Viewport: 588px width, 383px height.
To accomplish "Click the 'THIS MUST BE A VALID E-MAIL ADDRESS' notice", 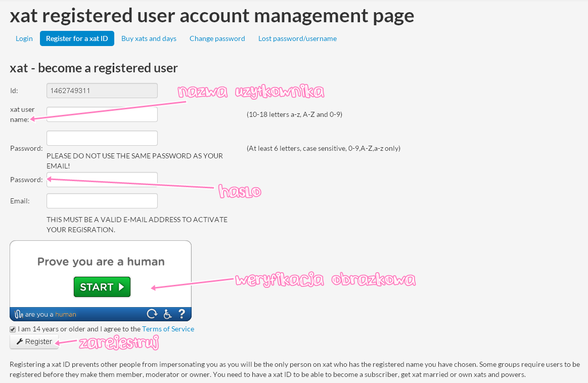I will [x=137, y=224].
